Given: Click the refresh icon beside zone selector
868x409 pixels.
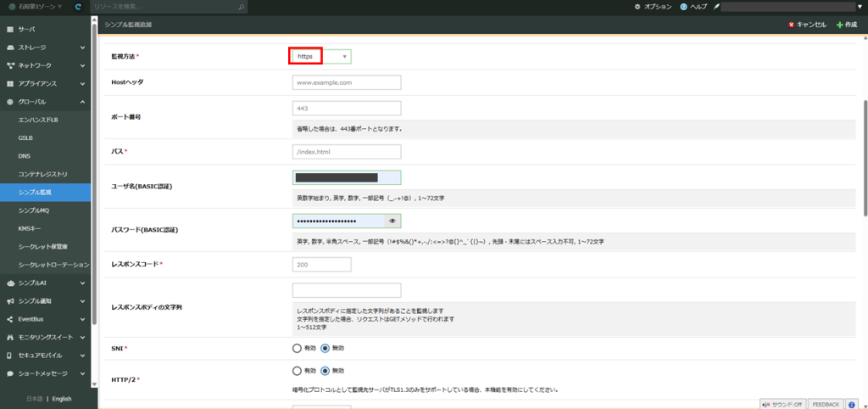Looking at the screenshot, I should pyautogui.click(x=78, y=7).
